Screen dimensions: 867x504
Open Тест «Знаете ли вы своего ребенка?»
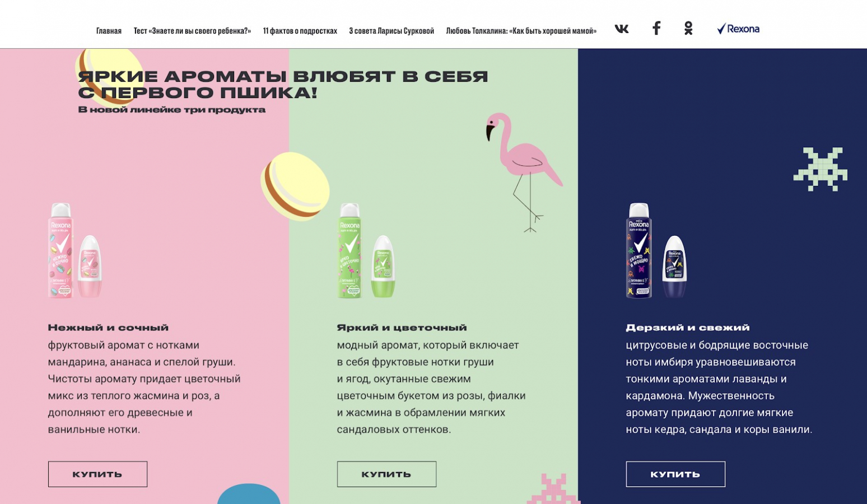click(x=192, y=31)
